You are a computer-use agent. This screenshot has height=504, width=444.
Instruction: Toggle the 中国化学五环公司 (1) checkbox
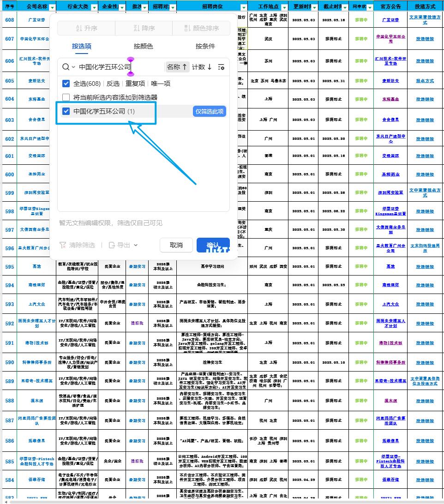tap(66, 111)
